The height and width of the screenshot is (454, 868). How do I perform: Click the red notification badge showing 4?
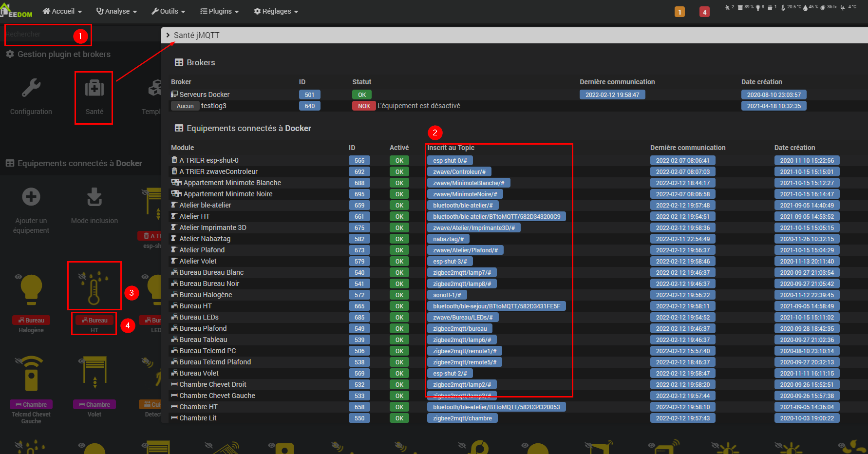coord(704,12)
